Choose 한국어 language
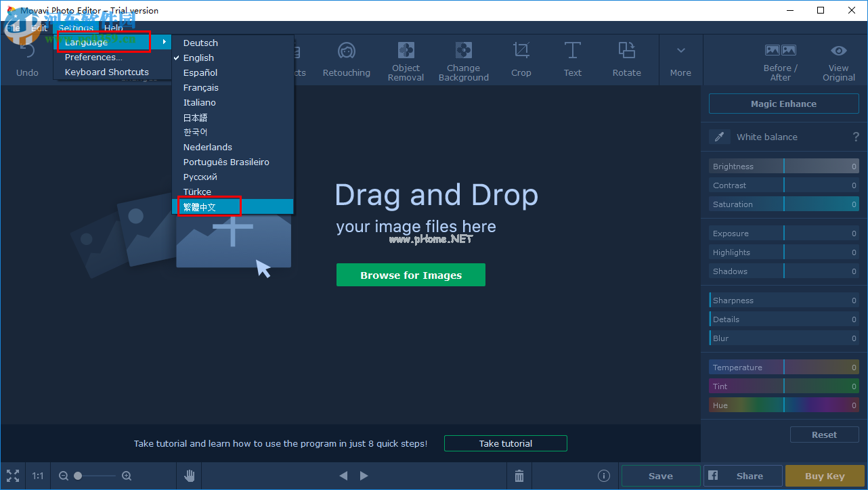 click(x=233, y=132)
